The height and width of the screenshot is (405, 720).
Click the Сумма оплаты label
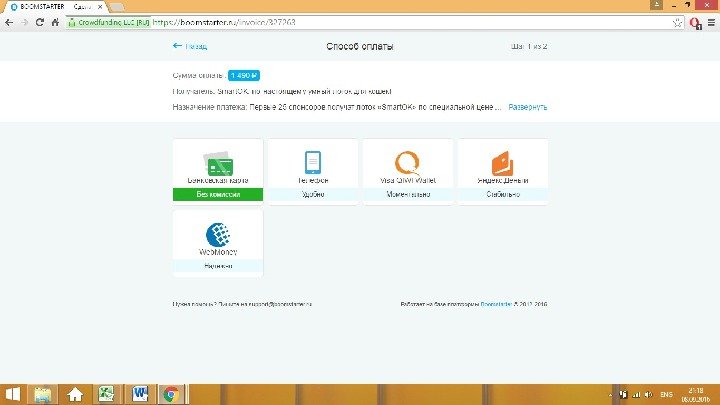(199, 75)
